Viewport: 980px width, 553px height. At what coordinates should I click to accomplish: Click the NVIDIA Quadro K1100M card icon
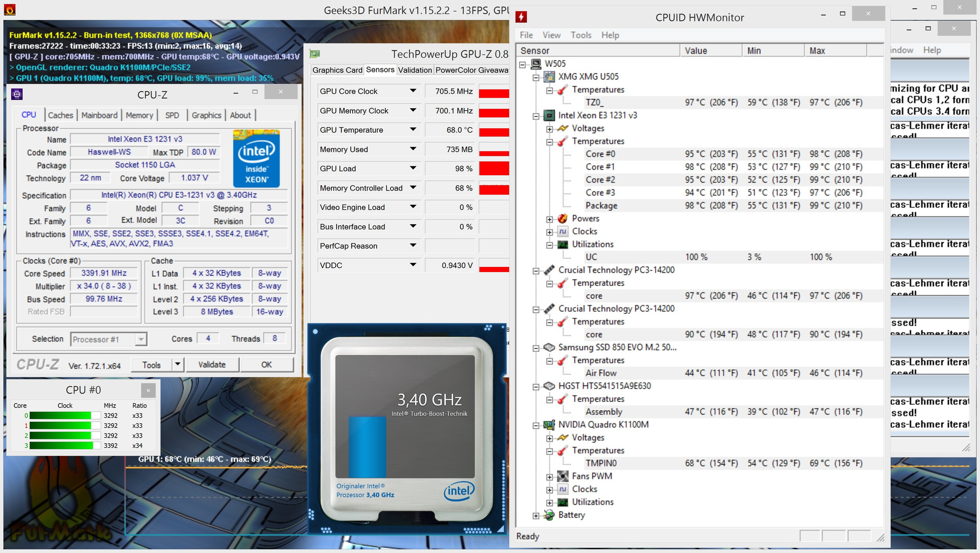pos(549,425)
